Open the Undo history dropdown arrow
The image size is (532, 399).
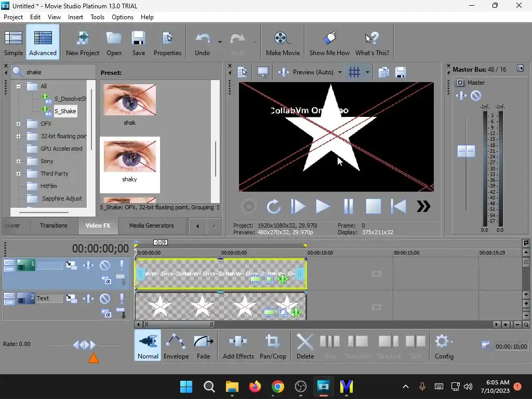[220, 42]
